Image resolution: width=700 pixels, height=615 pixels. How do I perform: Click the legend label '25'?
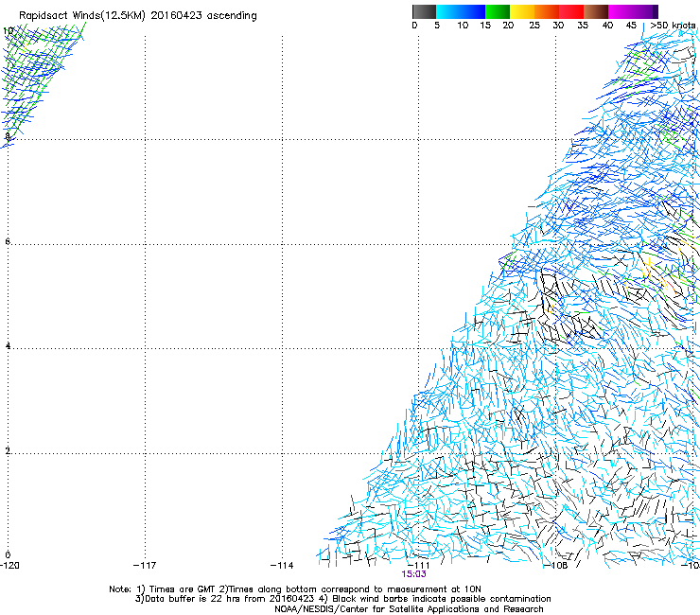coord(534,26)
